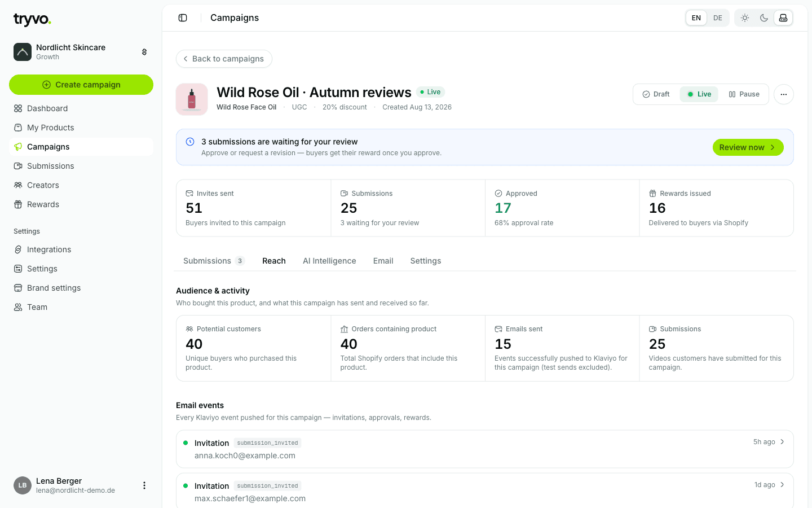Open the Wild Rose Face Oil product thumbnail
The image size is (812, 508).
click(192, 99)
